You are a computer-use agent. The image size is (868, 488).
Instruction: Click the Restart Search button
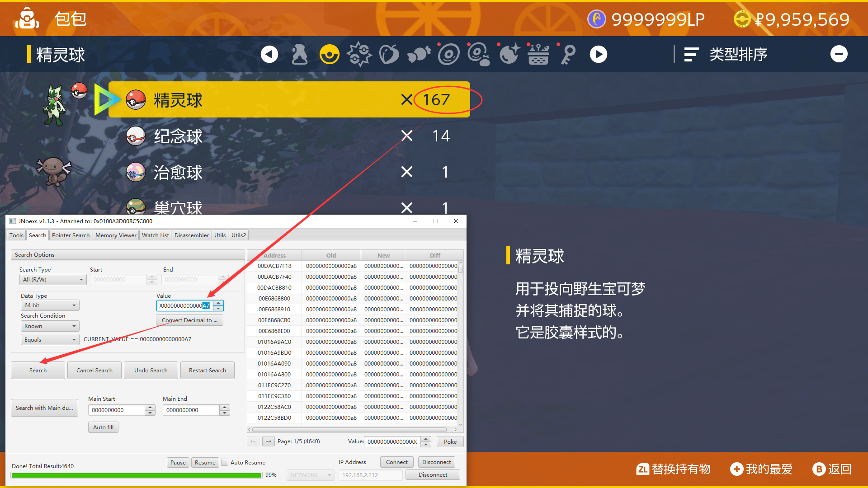click(208, 371)
